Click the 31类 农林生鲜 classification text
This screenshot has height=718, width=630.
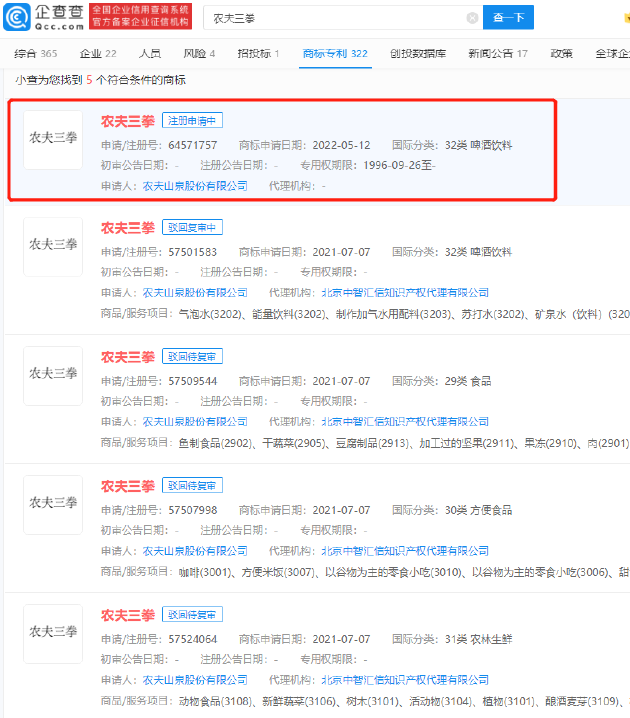[x=478, y=640]
